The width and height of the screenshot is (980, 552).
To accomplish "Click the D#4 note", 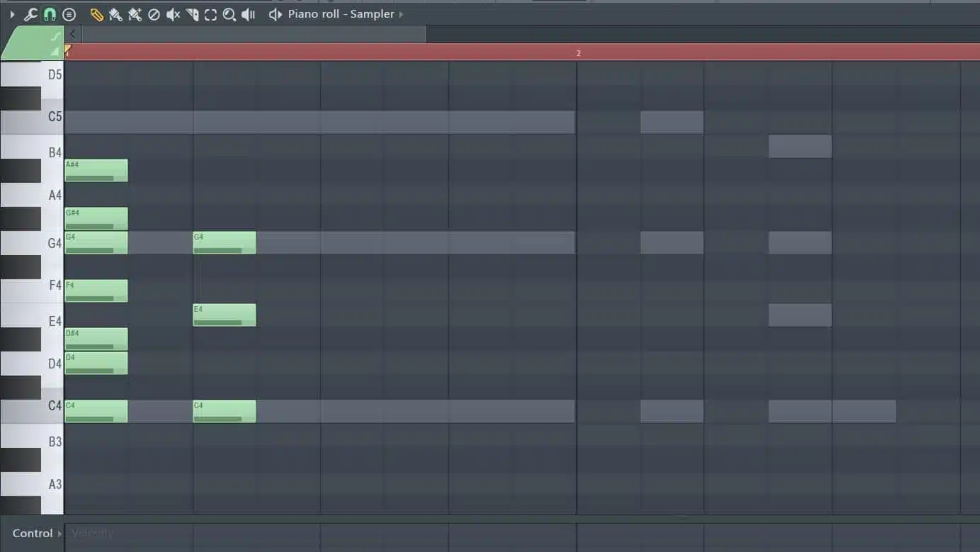I will [96, 339].
